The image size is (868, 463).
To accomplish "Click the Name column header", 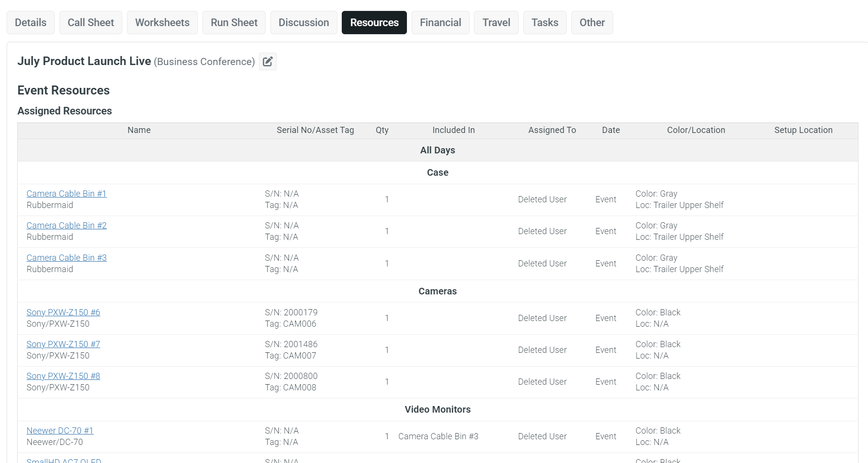I will pos(139,130).
